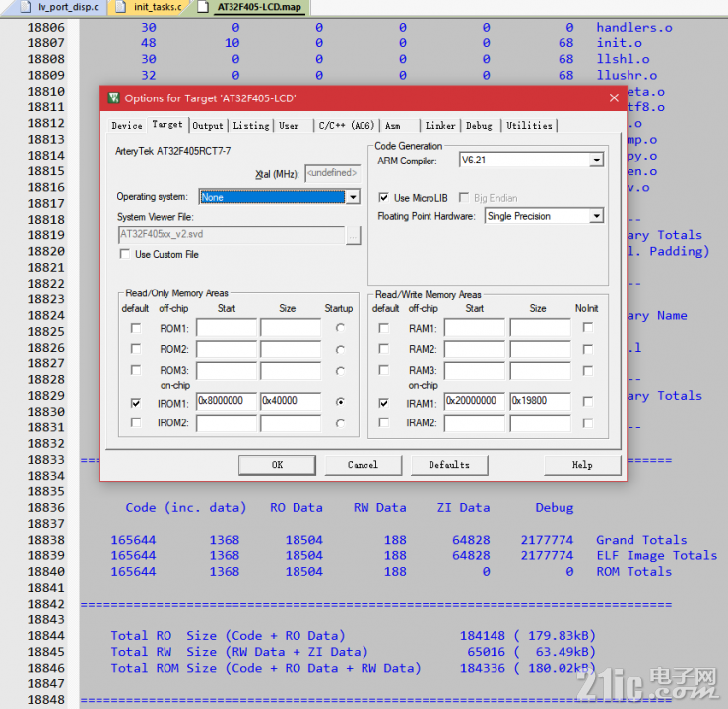Click the AT32F405-LCD.map tab file icon
Screen dimensions: 728x709
pyautogui.click(x=203, y=7)
